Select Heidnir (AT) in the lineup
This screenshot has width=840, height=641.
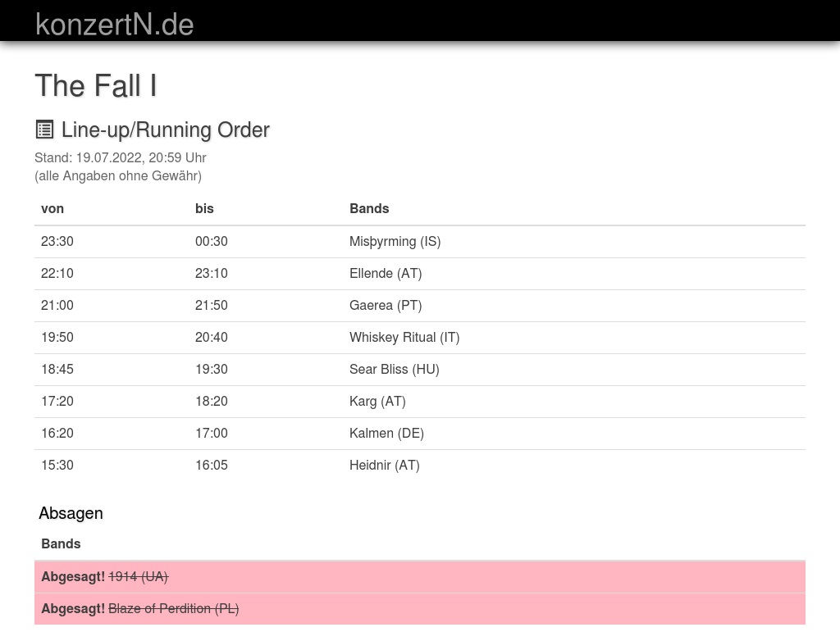[x=384, y=465]
